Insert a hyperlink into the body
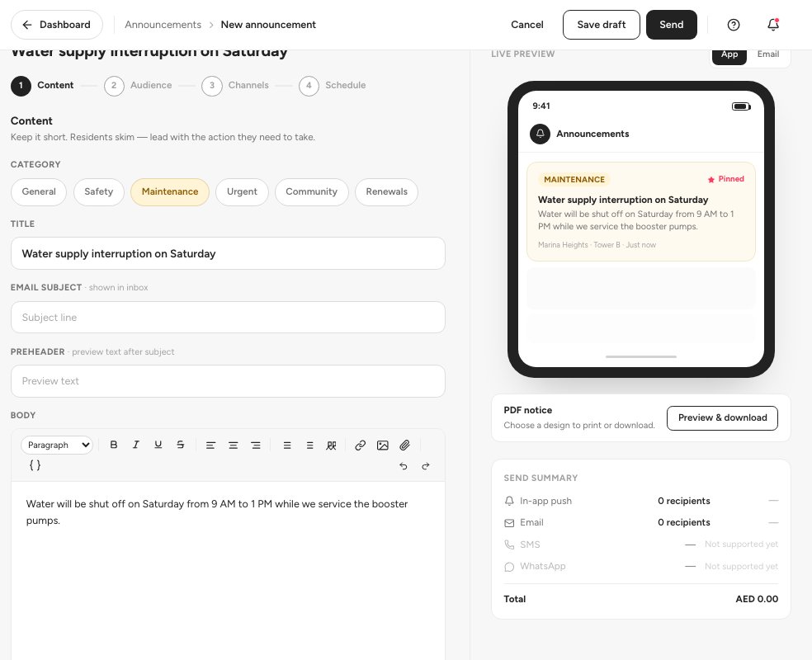Viewport: 812px width, 660px height. [x=361, y=445]
